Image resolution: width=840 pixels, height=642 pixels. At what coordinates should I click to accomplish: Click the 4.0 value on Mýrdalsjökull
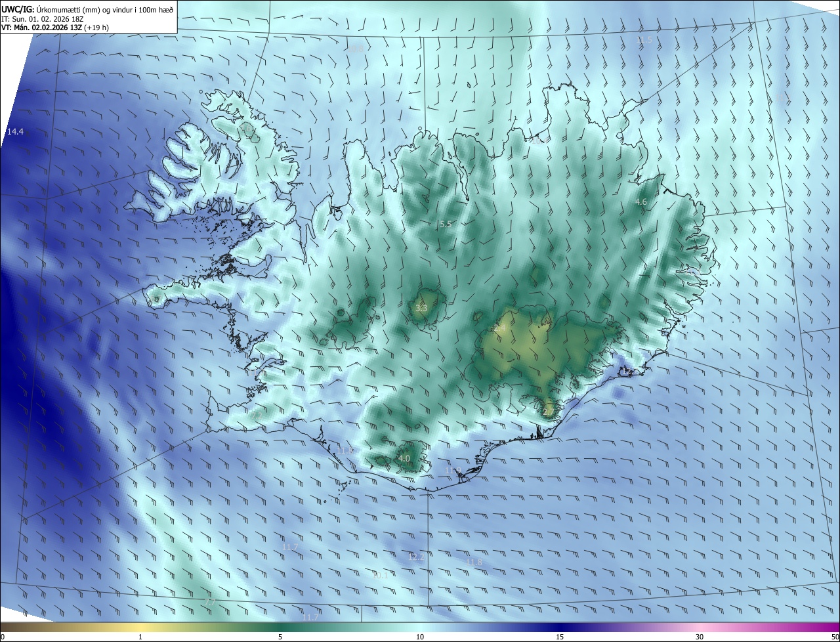click(404, 459)
